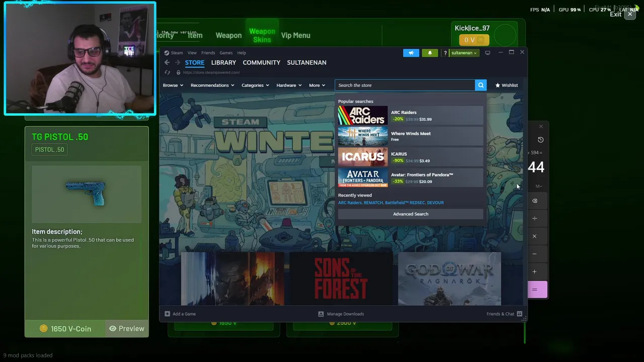Open Steam announcements megaphone button

point(411,53)
